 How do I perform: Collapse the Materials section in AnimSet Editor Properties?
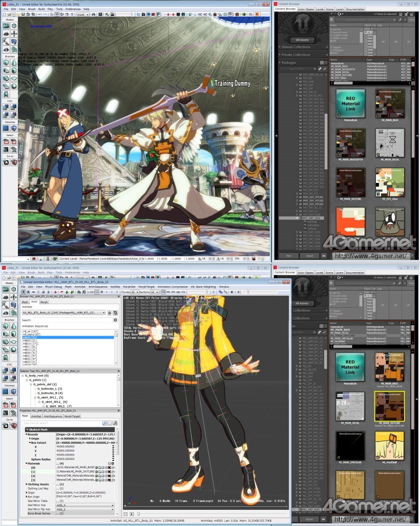coord(26,463)
